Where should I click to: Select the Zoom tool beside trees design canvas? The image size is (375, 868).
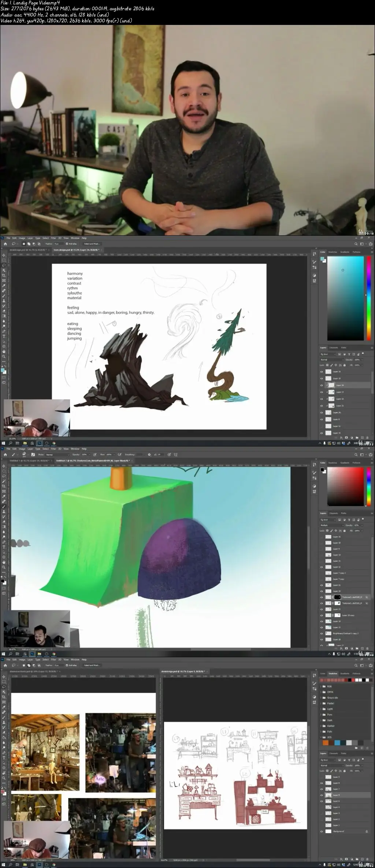tap(4, 356)
